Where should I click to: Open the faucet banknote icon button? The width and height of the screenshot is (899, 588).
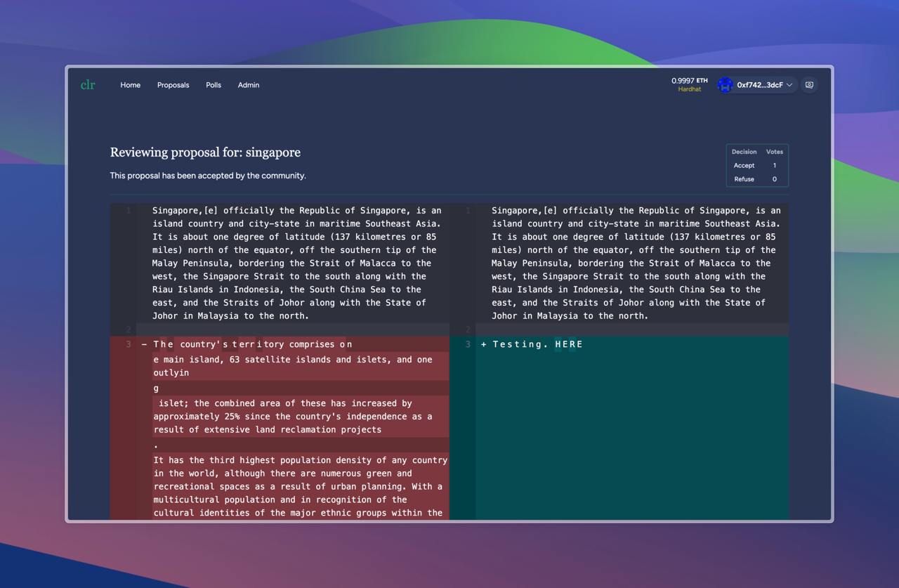(809, 85)
